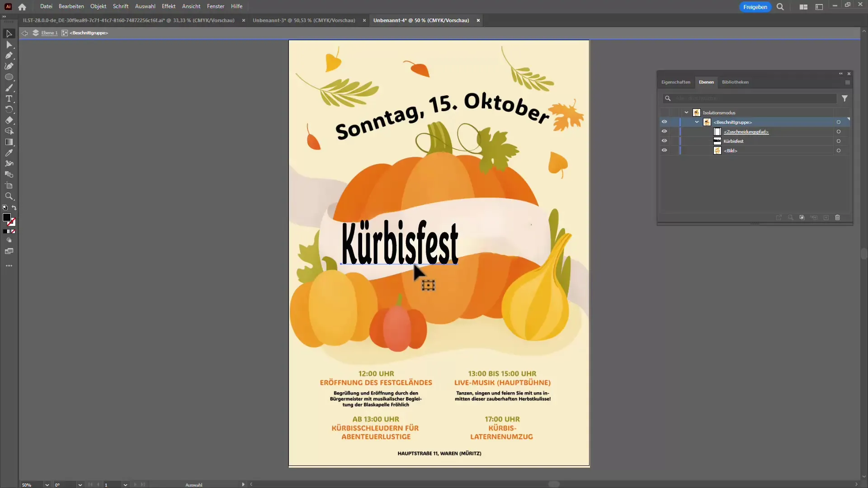Open Edit Toolbar three-dots button
The height and width of the screenshot is (488, 868).
coord(9,266)
